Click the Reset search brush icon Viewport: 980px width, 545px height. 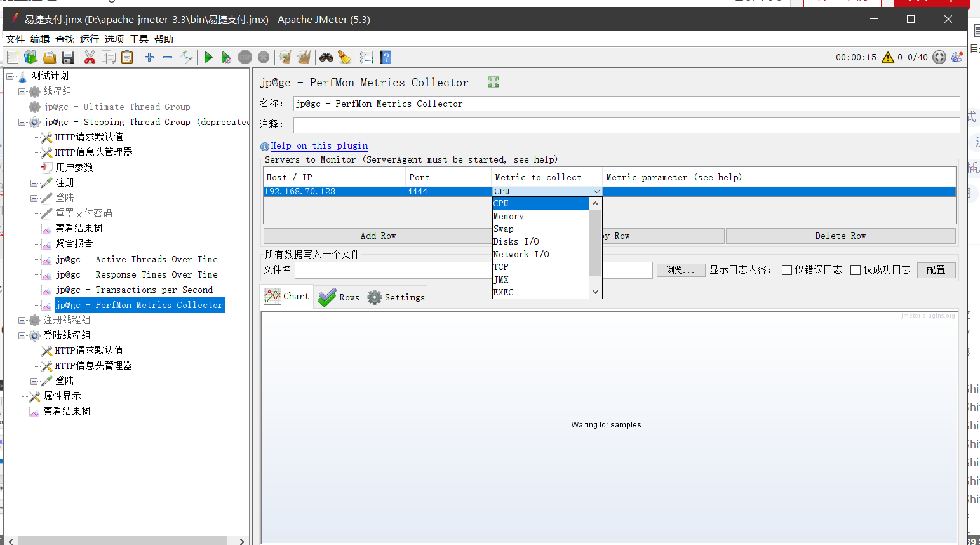(345, 57)
